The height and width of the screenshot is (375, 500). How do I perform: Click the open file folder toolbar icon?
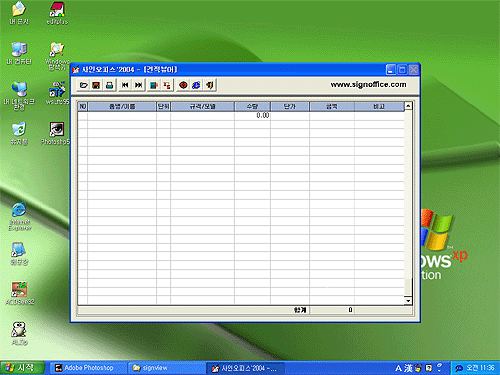click(x=83, y=85)
